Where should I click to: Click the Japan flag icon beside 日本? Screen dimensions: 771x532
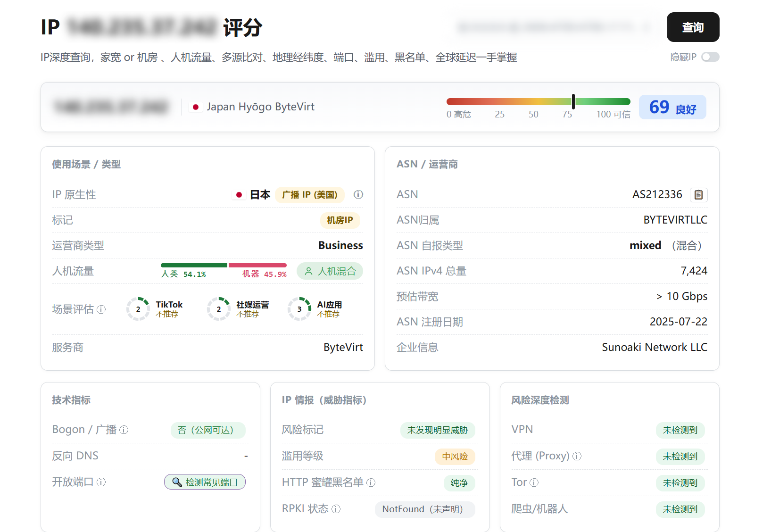tap(239, 195)
